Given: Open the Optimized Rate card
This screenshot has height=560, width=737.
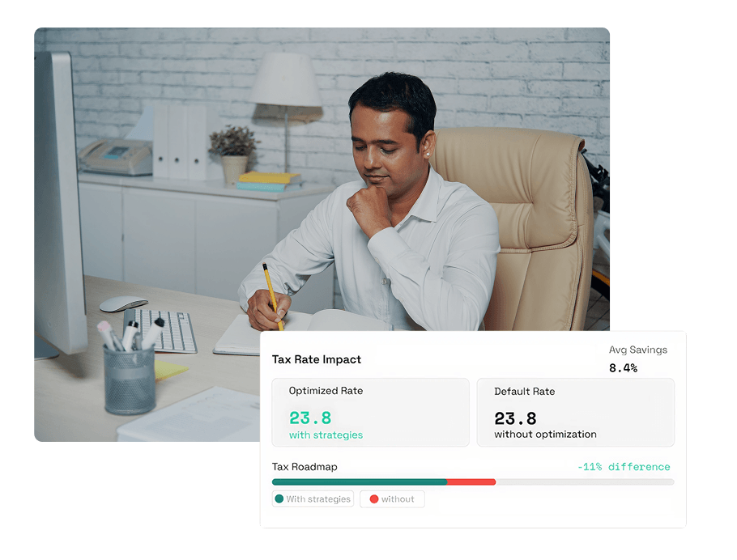Looking at the screenshot, I should click(x=370, y=413).
